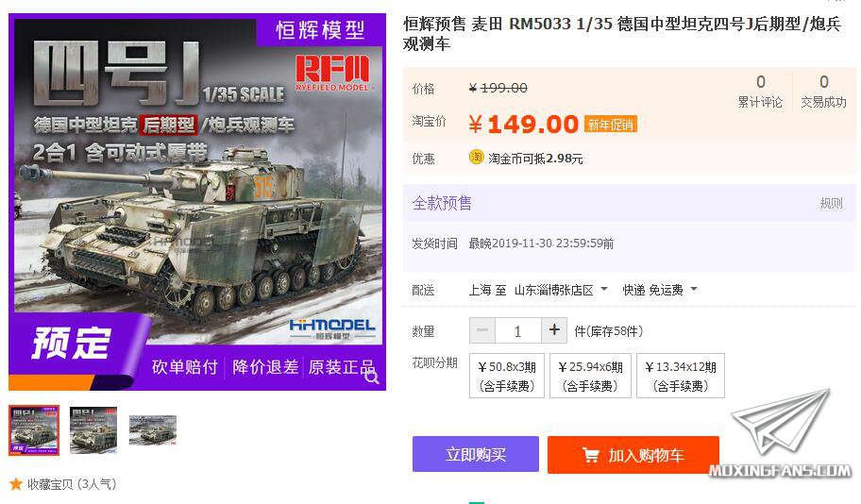The height and width of the screenshot is (504, 861).
Task: Click the HHMODEL logo on product image
Action: (x=332, y=328)
